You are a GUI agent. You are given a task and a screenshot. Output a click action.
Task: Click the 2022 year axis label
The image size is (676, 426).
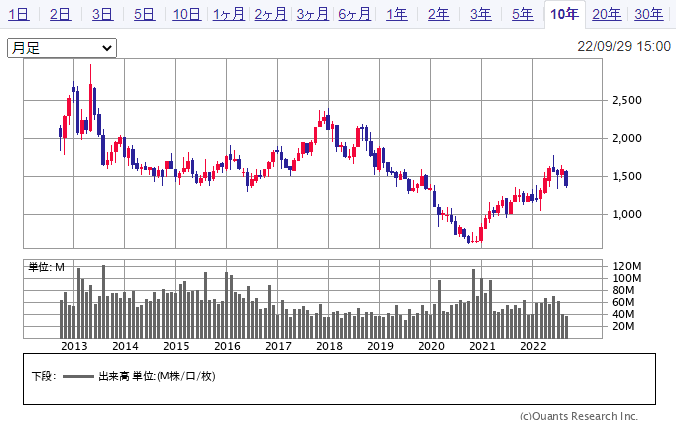coord(533,346)
